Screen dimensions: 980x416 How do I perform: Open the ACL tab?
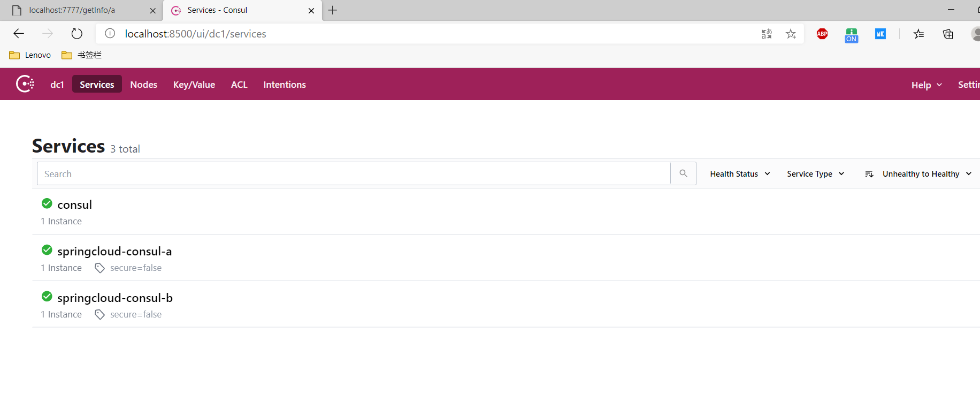239,85
